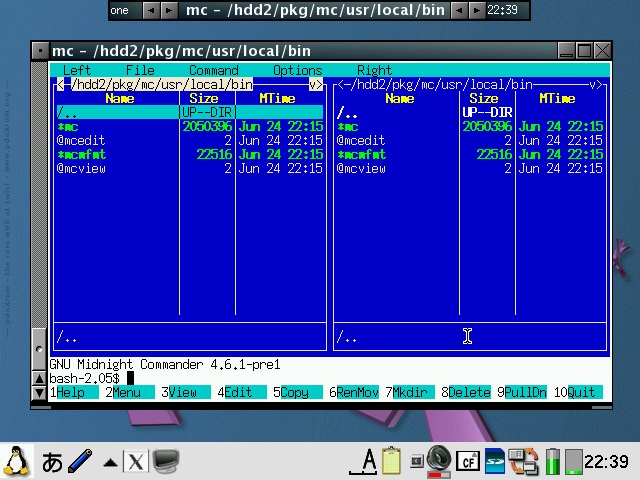Open the window menu at titlebar left
This screenshot has width=640, height=480.
40,50
